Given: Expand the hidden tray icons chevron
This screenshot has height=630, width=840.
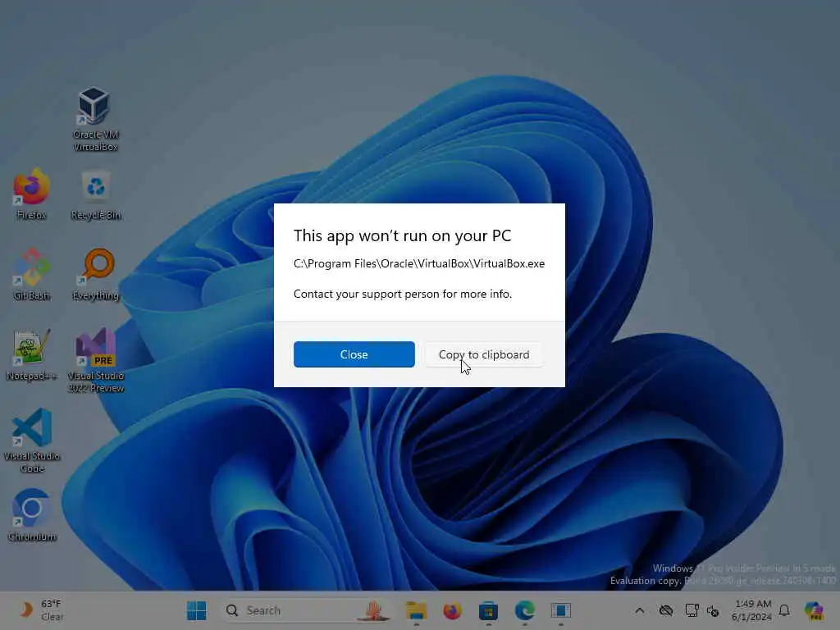Looking at the screenshot, I should pos(640,610).
